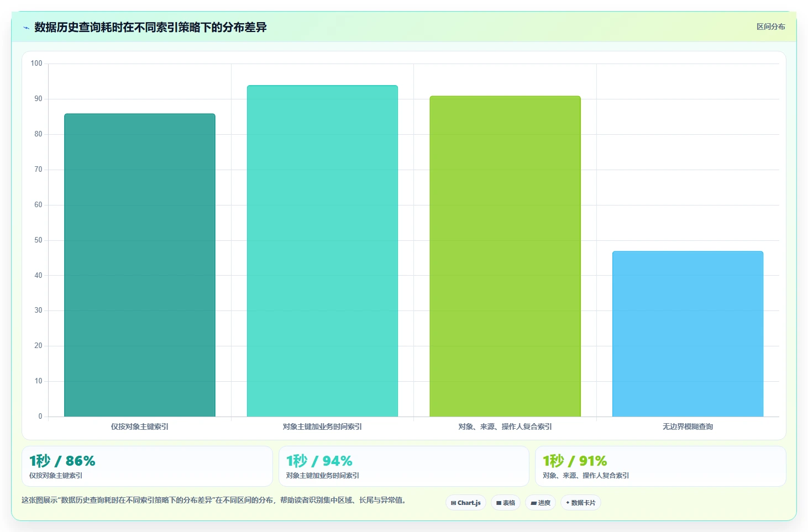Image resolution: width=808 pixels, height=532 pixels.
Task: Click the description text starting 这张图展示
Action: pos(215,500)
